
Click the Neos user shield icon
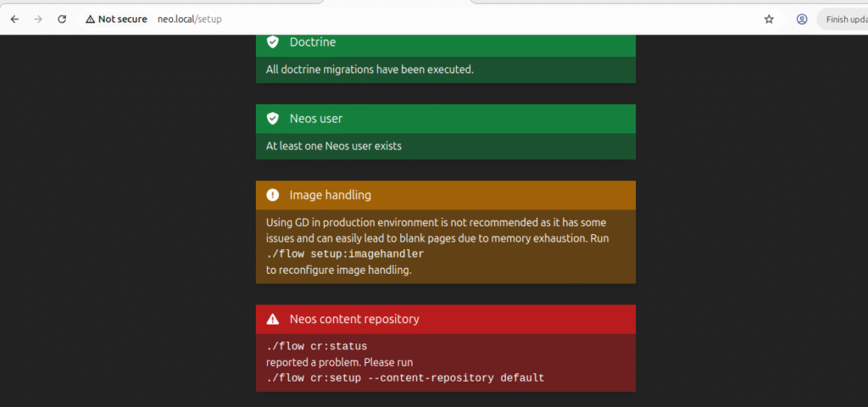tap(272, 119)
